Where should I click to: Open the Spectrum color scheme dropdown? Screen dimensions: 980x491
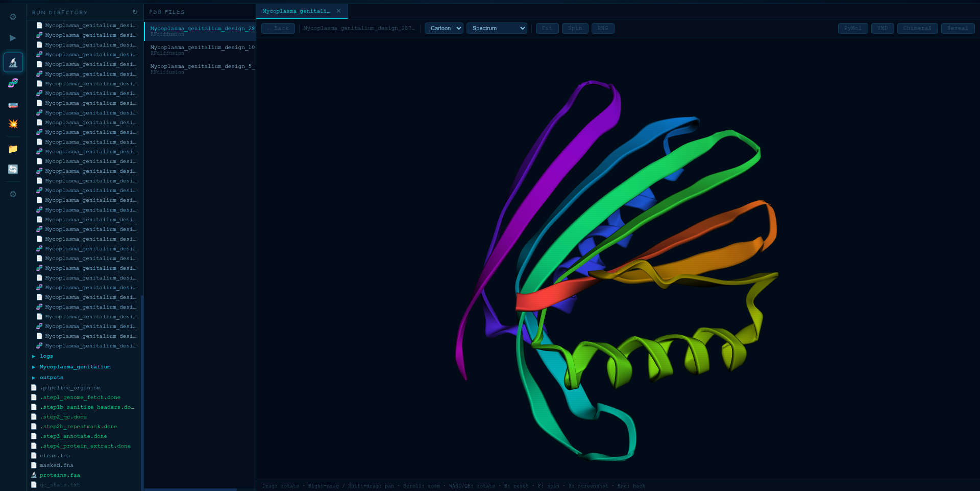click(x=497, y=28)
